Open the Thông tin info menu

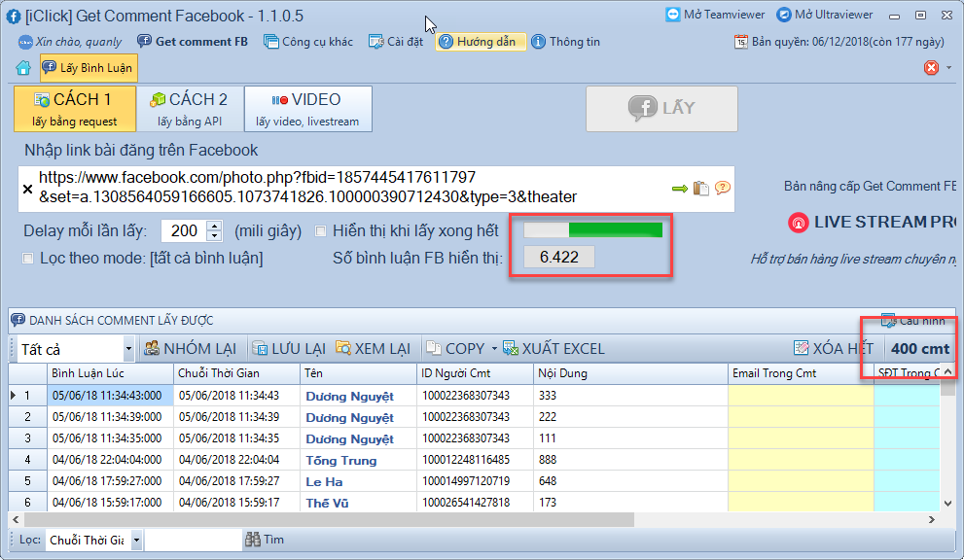[x=565, y=42]
